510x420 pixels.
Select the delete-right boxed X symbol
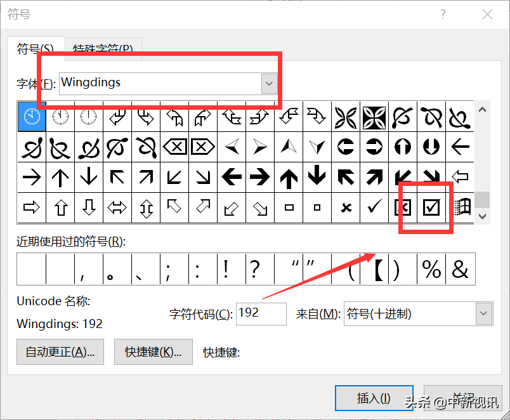[203, 147]
